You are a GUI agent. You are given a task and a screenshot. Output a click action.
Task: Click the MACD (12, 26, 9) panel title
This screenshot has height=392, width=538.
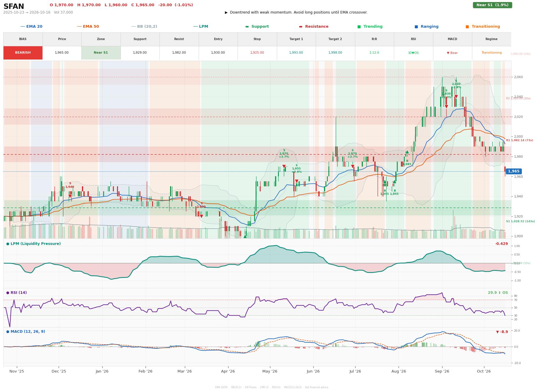[26, 332]
